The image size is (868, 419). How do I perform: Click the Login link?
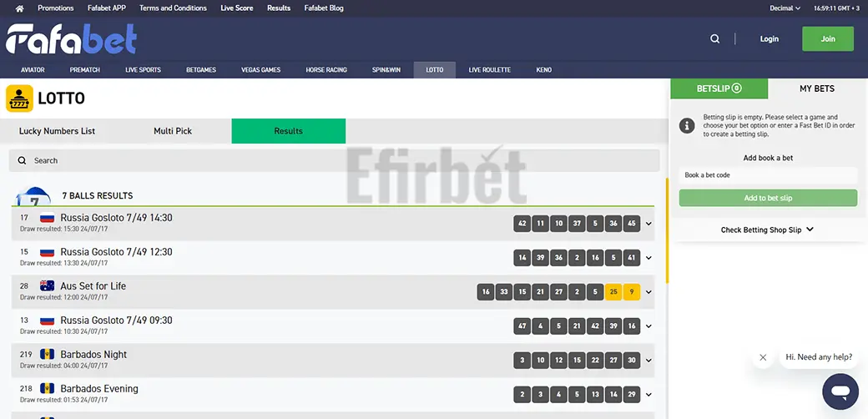(769, 38)
